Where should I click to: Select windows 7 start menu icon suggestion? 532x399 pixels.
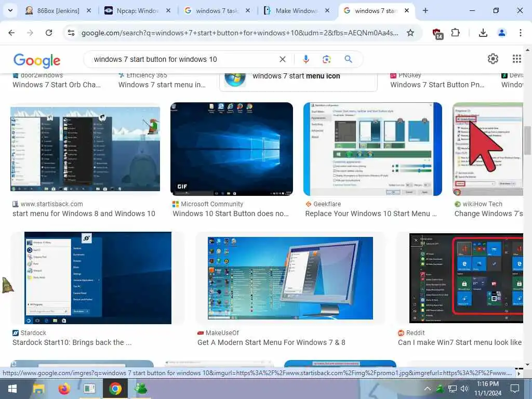pyautogui.click(x=298, y=79)
